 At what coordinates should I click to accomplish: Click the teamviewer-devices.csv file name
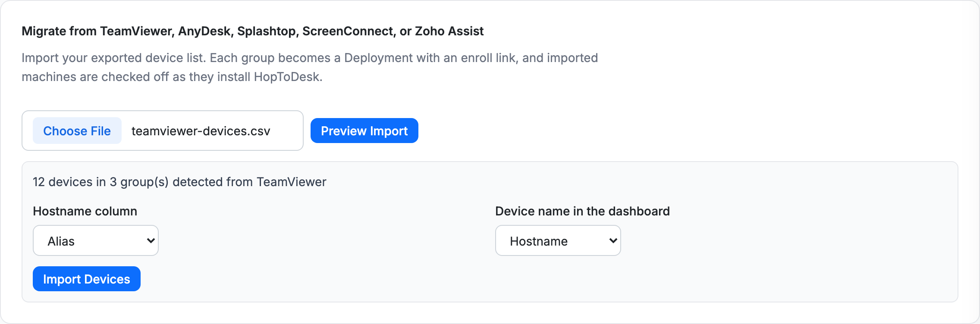201,131
